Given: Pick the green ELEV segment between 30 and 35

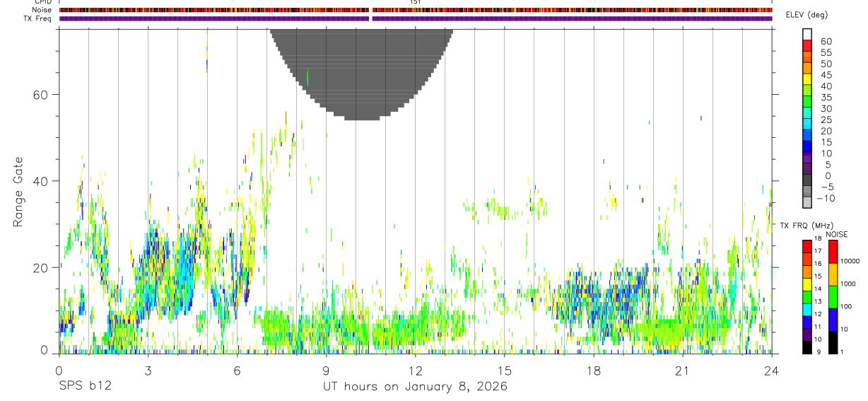Looking at the screenshot, I should pyautogui.click(x=807, y=102).
